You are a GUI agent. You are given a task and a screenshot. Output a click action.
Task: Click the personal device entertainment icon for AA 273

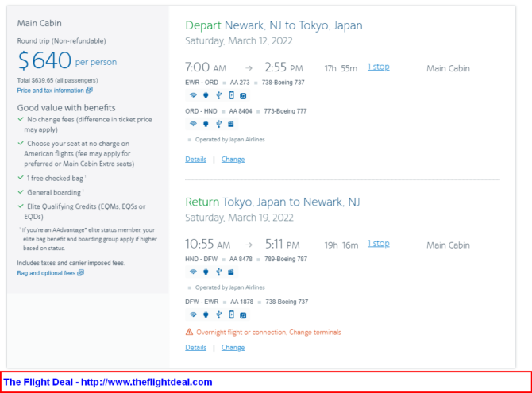pos(231,95)
